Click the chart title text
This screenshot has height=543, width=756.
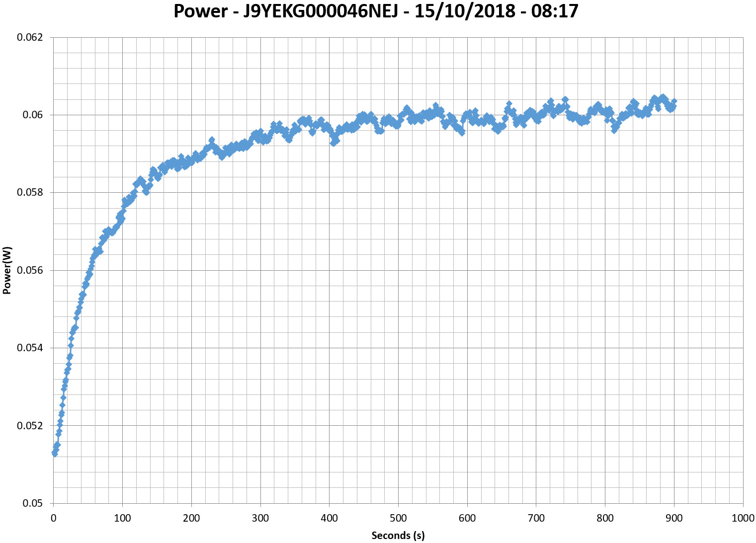(376, 11)
